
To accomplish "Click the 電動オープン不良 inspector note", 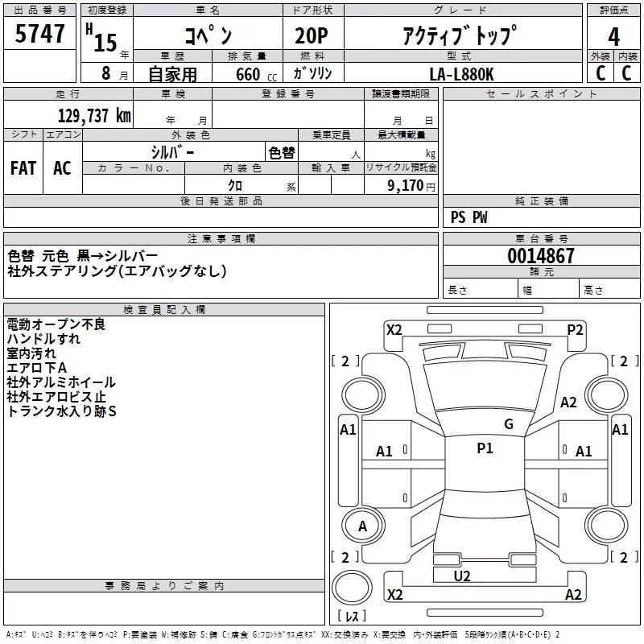I will coord(56,324).
